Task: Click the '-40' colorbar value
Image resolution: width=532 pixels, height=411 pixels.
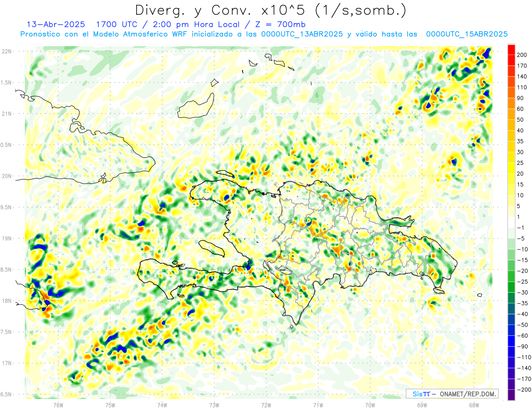Action: 523,314
